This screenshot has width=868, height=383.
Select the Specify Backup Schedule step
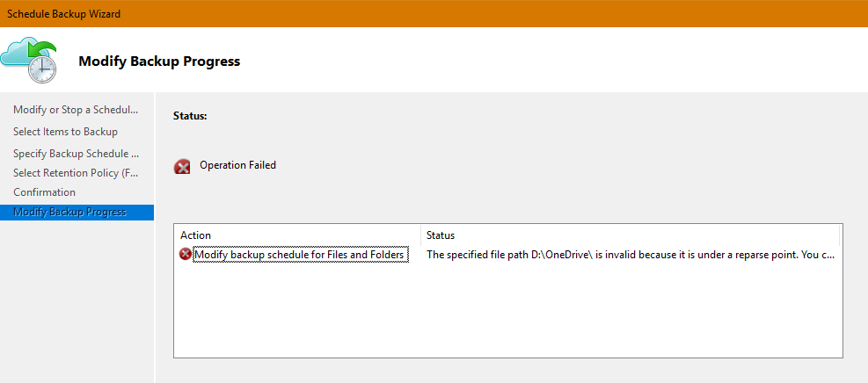76,153
